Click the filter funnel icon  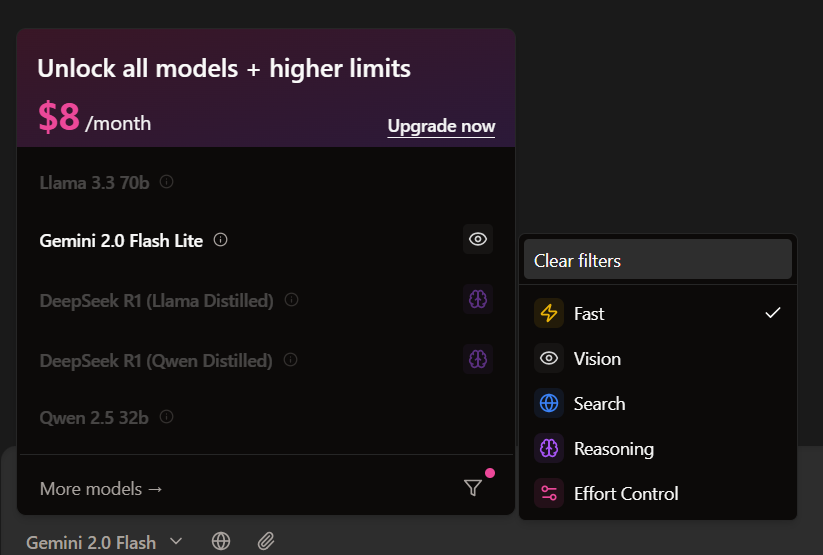coord(473,488)
